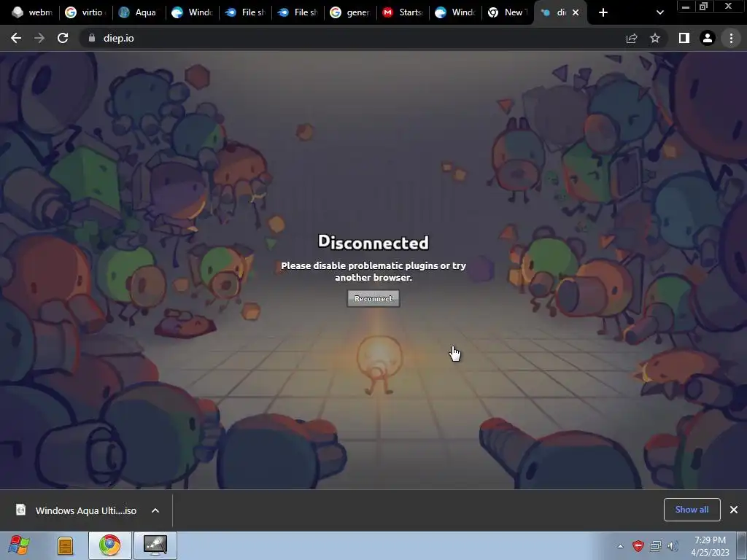
Task: Bookmark this tab with star
Action: tap(655, 38)
